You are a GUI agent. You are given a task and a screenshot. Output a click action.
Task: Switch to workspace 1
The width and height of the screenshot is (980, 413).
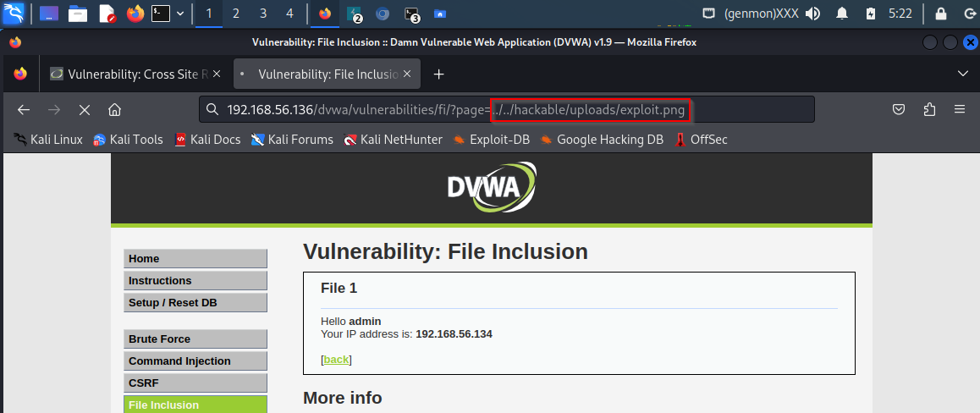point(209,14)
